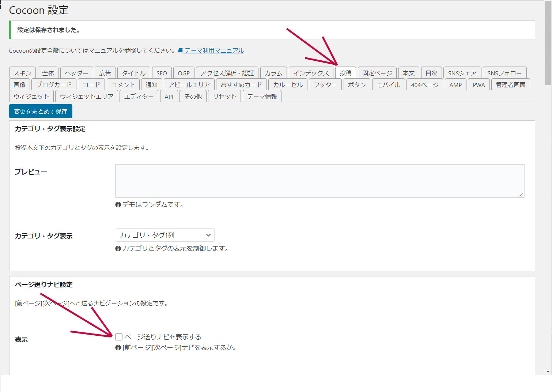Click the 設定は保存されました notice

(272, 30)
